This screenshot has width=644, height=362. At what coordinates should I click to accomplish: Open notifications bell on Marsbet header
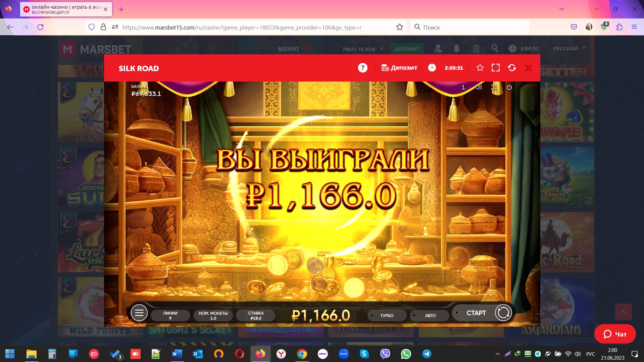[456, 49]
